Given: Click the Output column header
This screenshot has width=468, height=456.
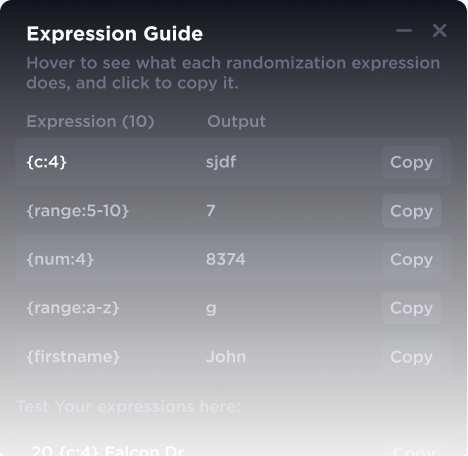Looking at the screenshot, I should (x=236, y=121).
